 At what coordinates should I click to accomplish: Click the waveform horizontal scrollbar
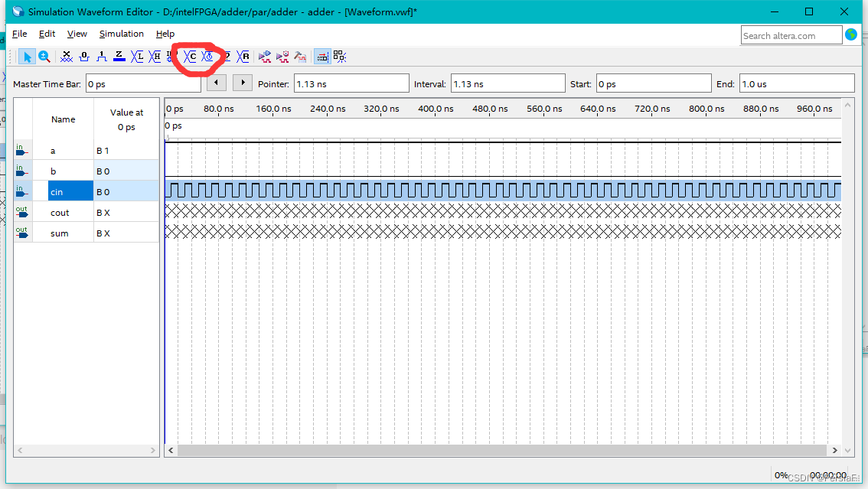pos(503,450)
